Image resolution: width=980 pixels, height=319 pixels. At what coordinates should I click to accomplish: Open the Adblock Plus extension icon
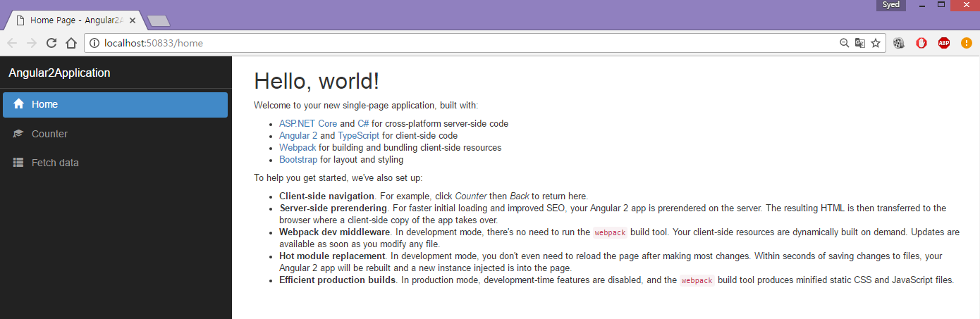(944, 43)
